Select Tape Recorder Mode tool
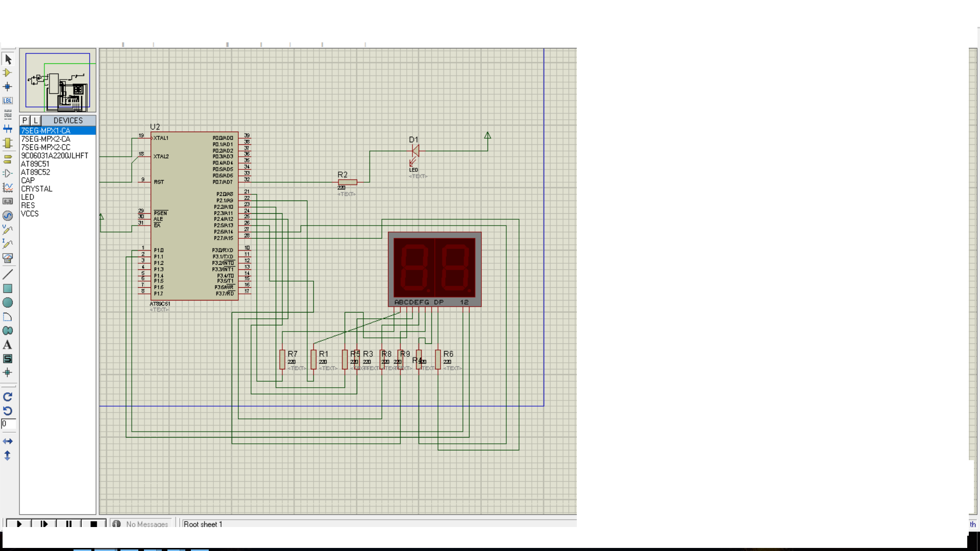The height and width of the screenshot is (551, 980). (8, 202)
